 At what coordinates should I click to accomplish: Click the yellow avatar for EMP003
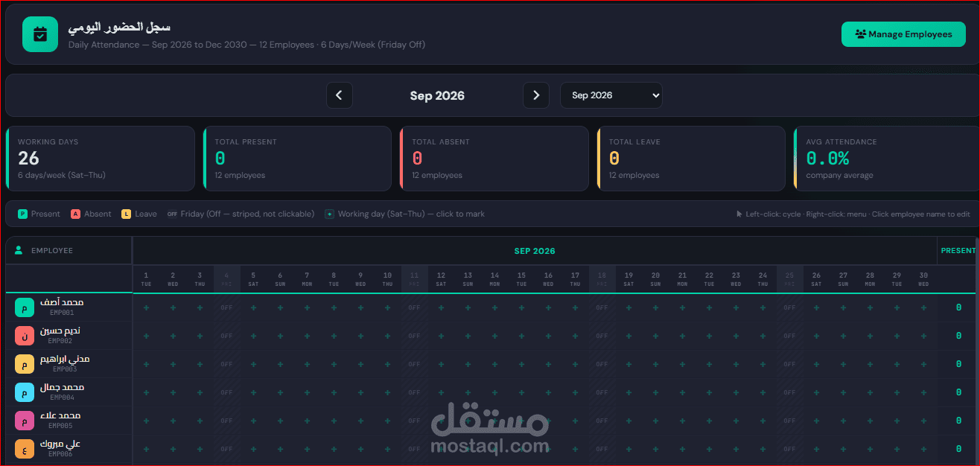click(25, 364)
